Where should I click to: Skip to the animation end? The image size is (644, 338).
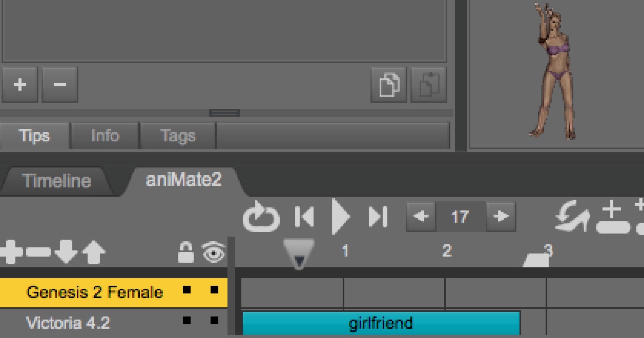pos(377,217)
